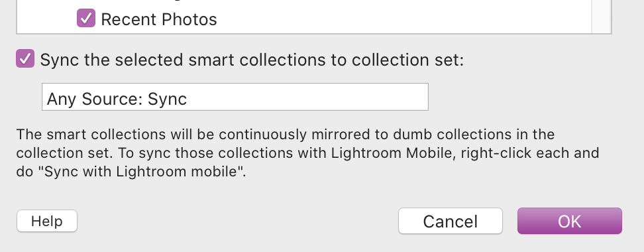
Task: Select the Recent Photos label text
Action: [159, 19]
